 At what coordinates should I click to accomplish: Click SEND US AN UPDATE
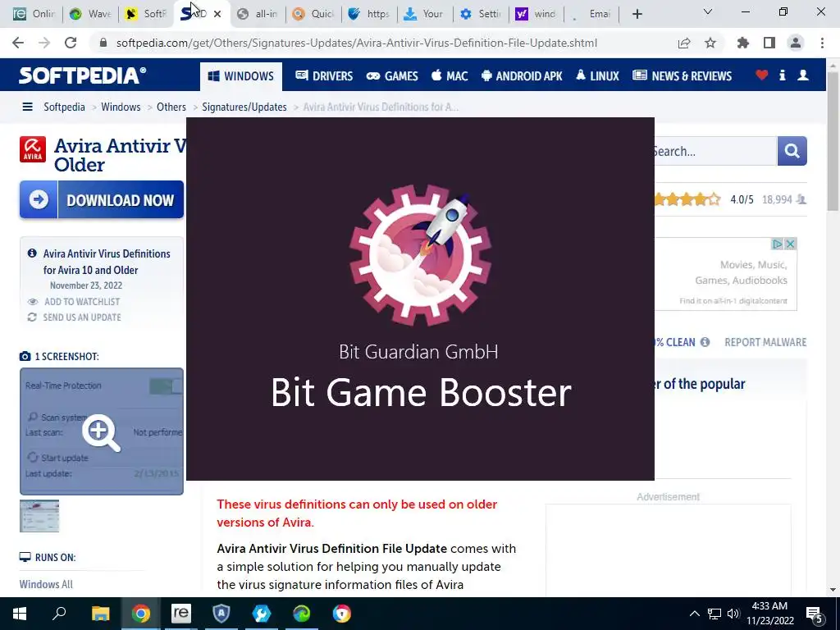click(x=82, y=317)
